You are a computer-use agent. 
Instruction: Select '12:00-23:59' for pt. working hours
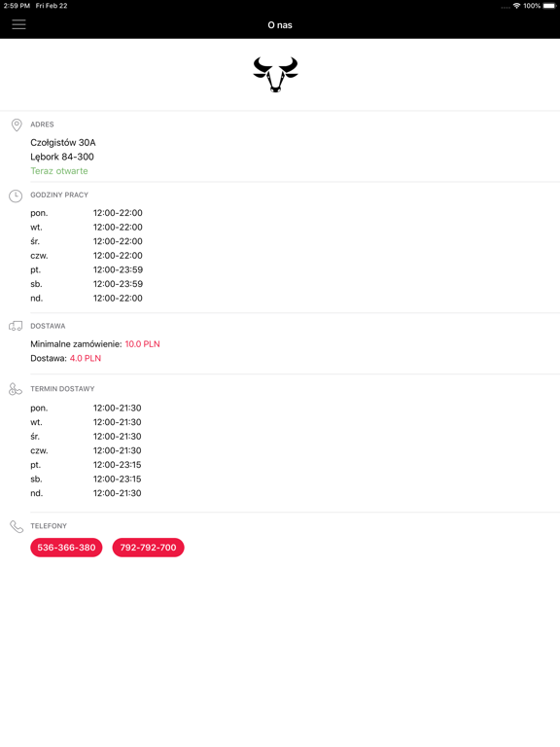(x=118, y=269)
